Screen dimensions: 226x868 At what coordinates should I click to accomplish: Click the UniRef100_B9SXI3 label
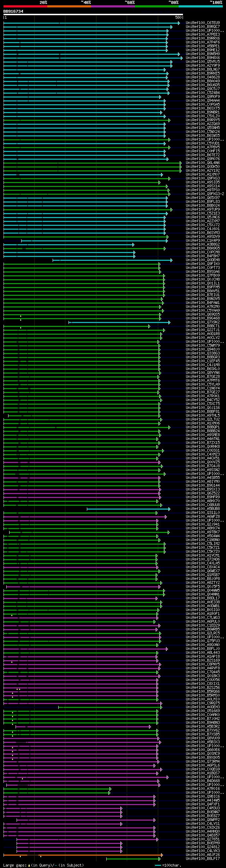click(203, 489)
